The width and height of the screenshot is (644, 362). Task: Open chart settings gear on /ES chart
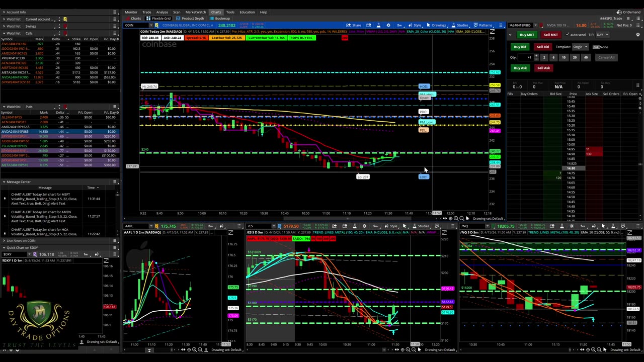pyautogui.click(x=365, y=226)
